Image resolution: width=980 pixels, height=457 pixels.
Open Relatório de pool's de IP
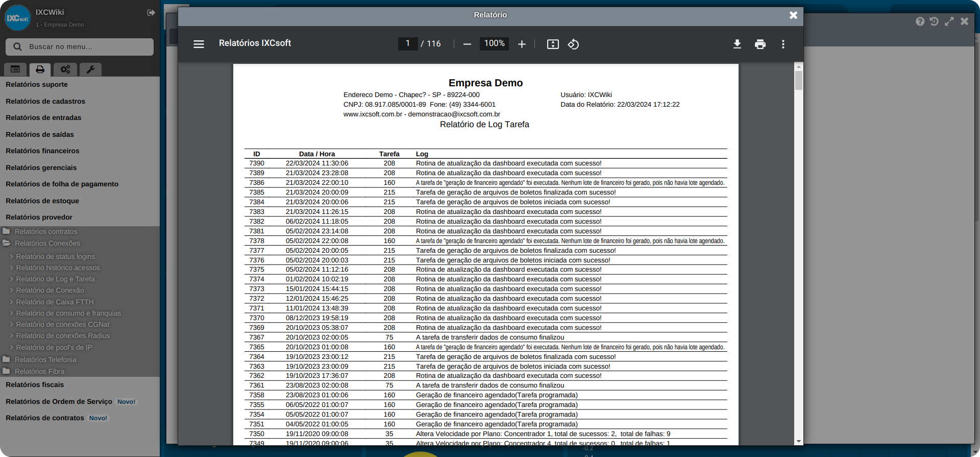[x=54, y=348]
